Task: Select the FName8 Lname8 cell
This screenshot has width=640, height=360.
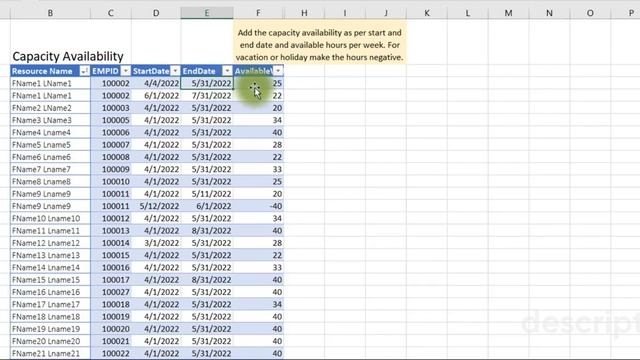Action: (50, 181)
